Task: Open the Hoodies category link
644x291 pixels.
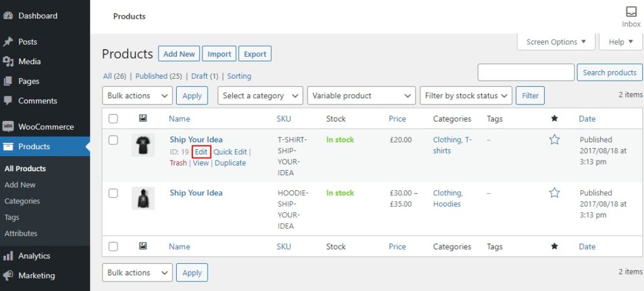Action: [447, 203]
